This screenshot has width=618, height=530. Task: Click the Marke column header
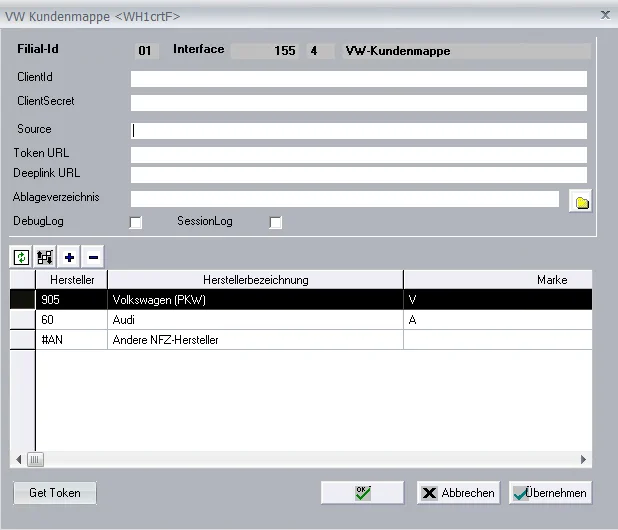tap(498, 280)
